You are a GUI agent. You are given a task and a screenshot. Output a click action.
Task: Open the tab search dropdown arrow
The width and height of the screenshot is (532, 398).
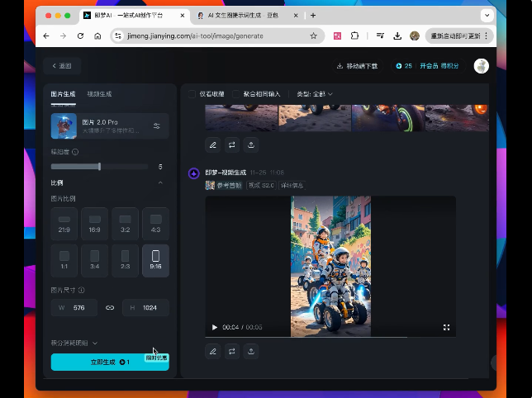tap(487, 15)
